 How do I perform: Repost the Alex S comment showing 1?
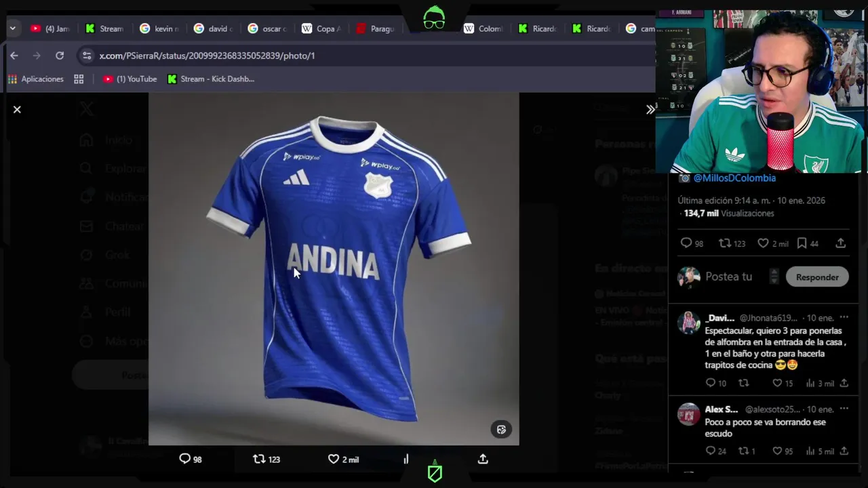[x=746, y=451]
